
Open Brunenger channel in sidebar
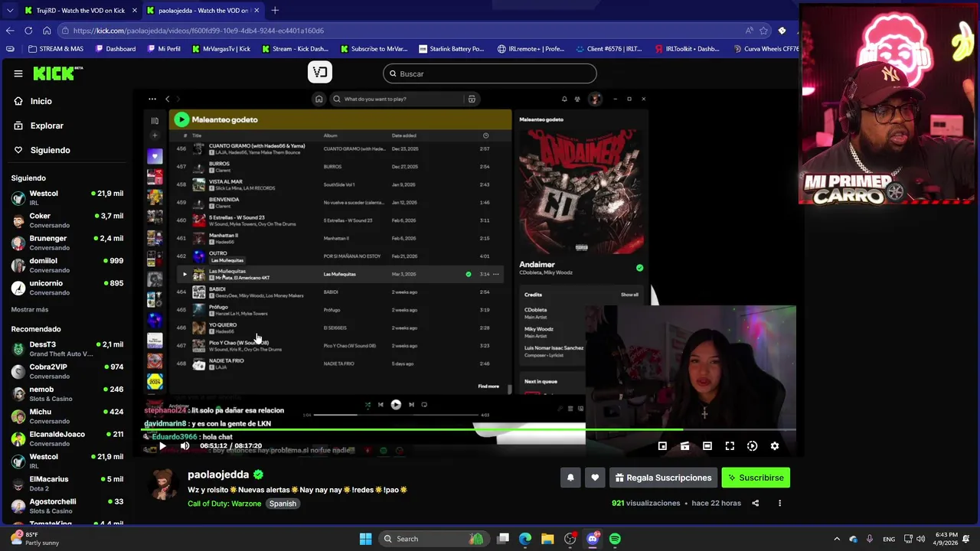coord(67,243)
